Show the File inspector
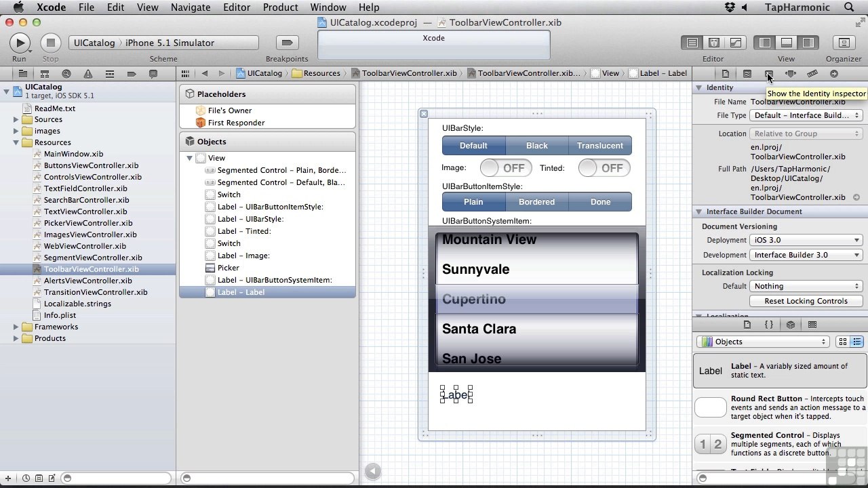 [x=726, y=74]
